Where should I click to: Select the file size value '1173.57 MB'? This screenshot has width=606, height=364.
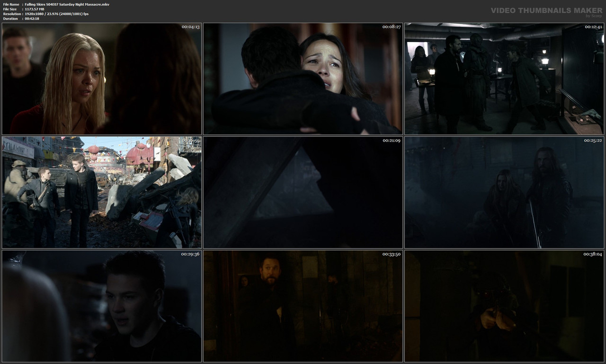coord(36,9)
